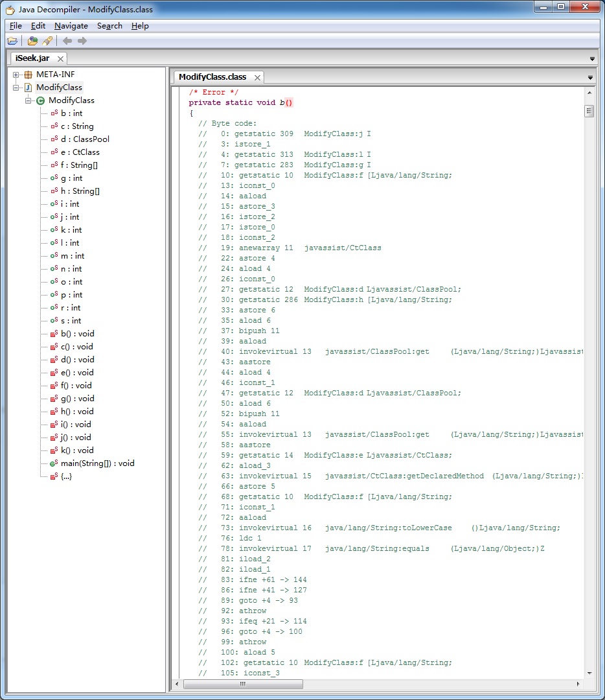Close the ModifyClass.class editor tab
The width and height of the screenshot is (605, 700).
coord(257,78)
